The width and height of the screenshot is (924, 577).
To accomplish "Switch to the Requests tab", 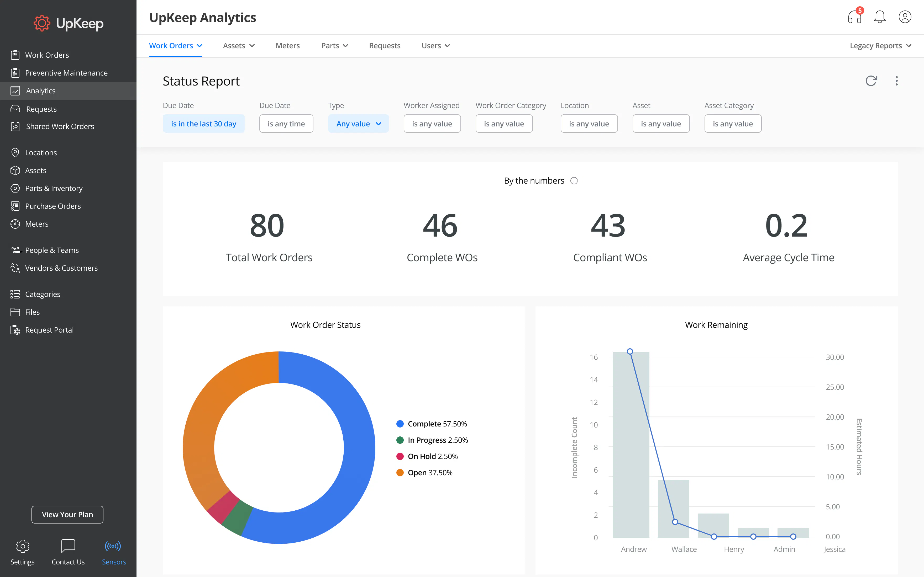I will tap(385, 45).
